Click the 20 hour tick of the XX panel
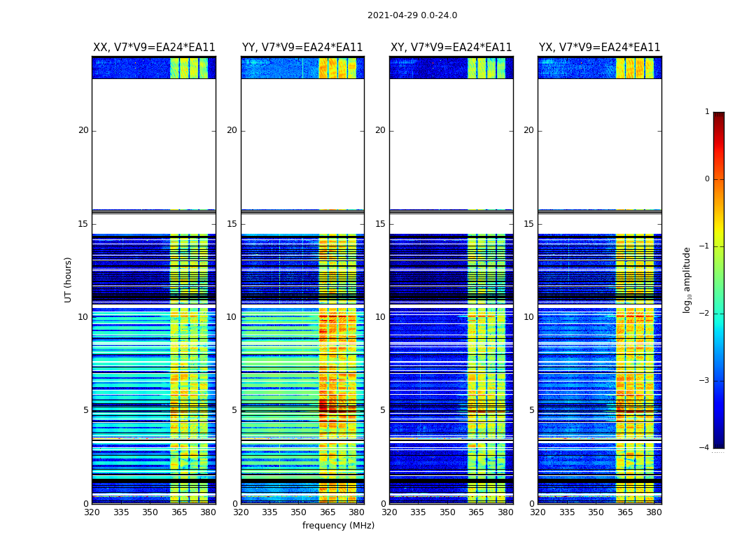The image size is (735, 560). [x=83, y=130]
